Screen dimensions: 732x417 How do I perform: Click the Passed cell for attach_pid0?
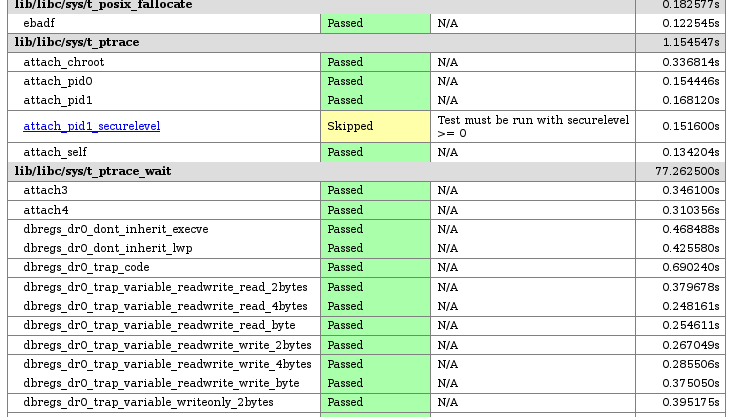point(375,81)
